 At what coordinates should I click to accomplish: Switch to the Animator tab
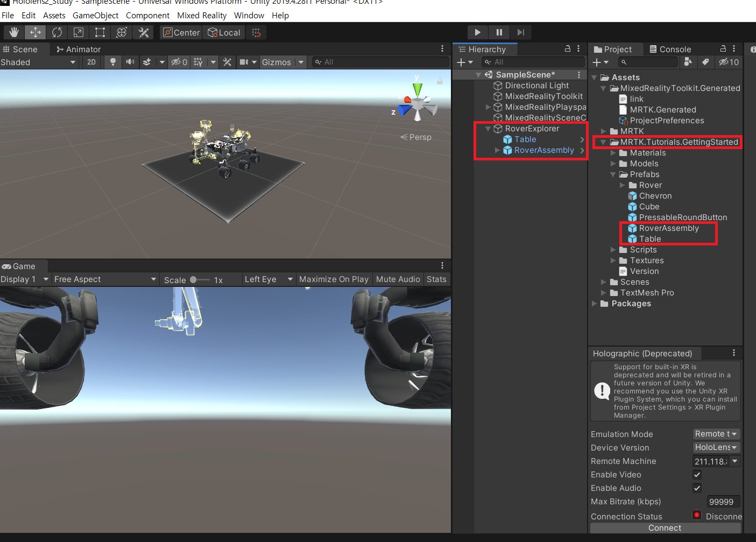[x=79, y=49]
